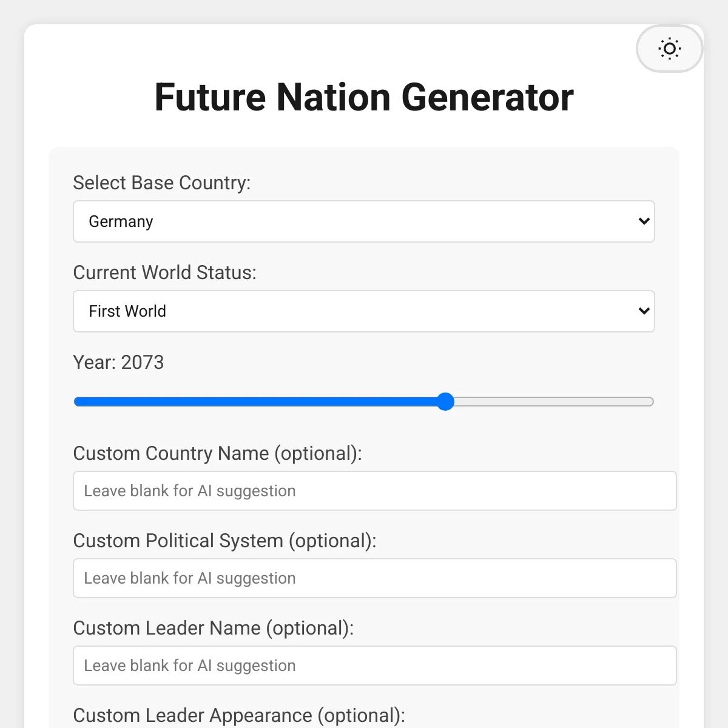Click the Custom Leader Name (optional) label

pyautogui.click(x=213, y=628)
